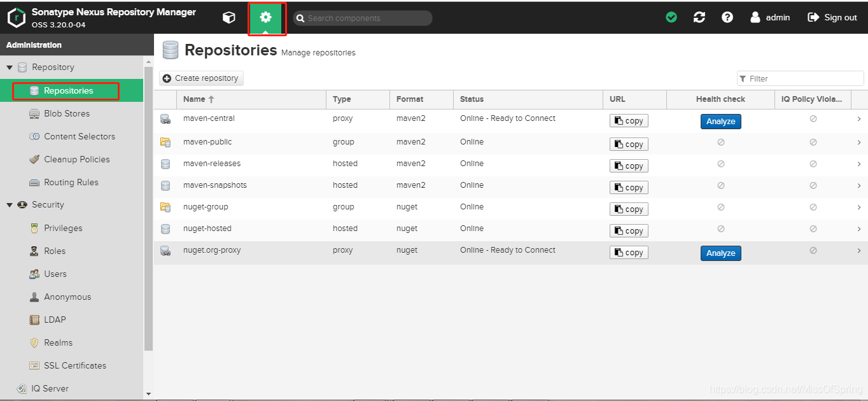Open Routing Rules in sidebar
This screenshot has width=868, height=401.
click(x=71, y=183)
